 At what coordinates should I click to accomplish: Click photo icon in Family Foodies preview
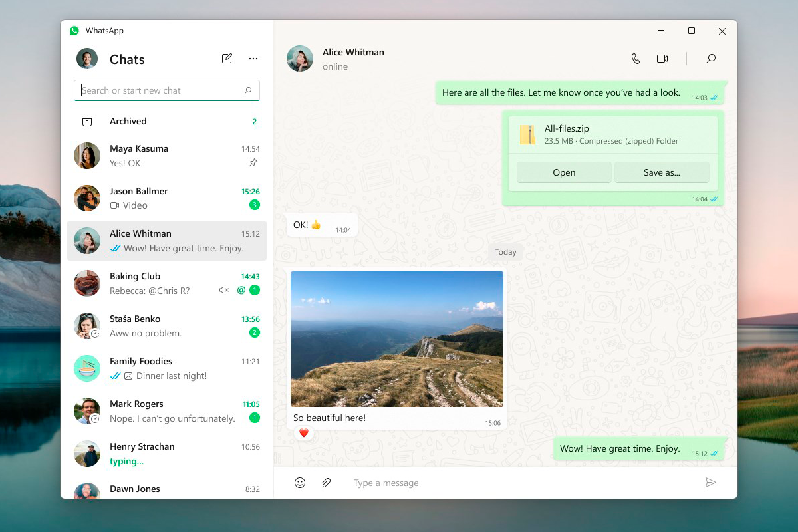pos(128,376)
